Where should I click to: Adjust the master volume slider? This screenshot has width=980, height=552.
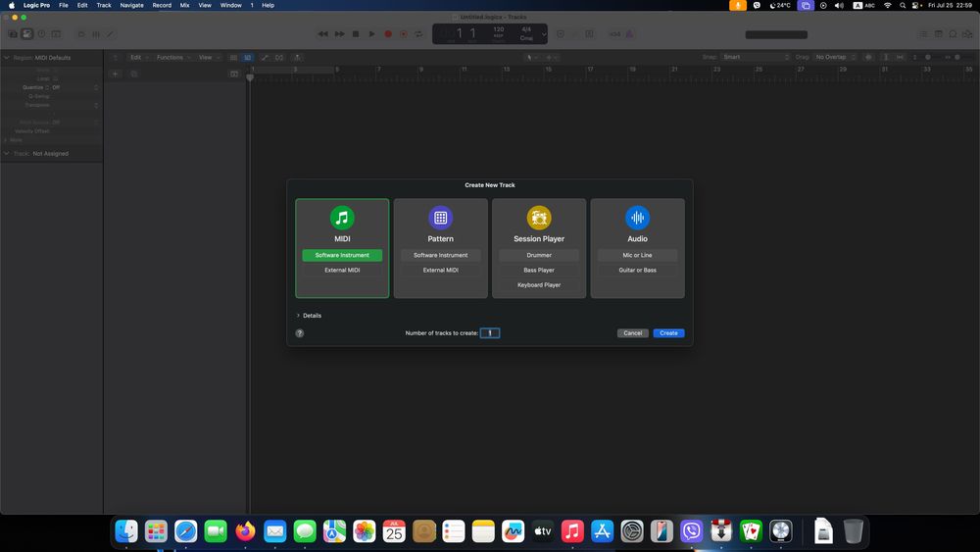click(x=776, y=34)
